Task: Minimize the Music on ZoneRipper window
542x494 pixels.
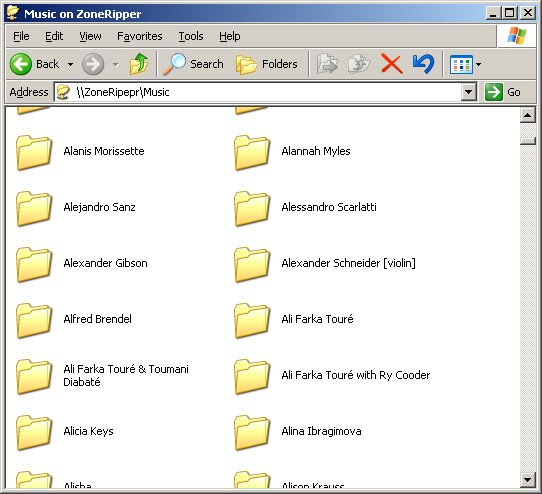Action: (493, 13)
